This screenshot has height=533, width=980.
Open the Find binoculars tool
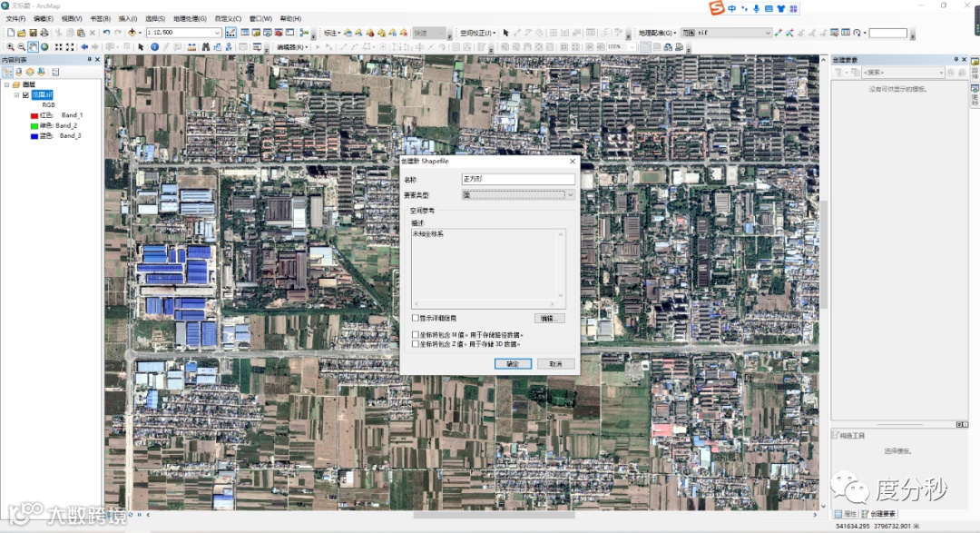coord(206,47)
